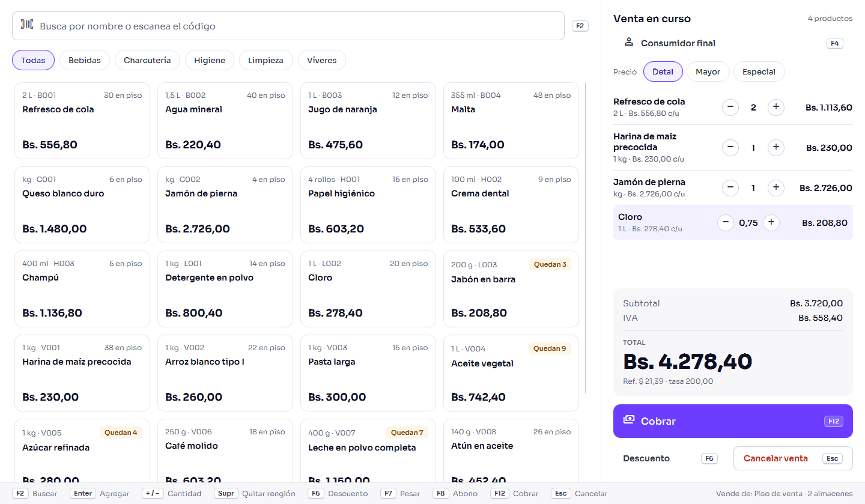
Task: Add Queso blanco duro product card
Action: 82,205
